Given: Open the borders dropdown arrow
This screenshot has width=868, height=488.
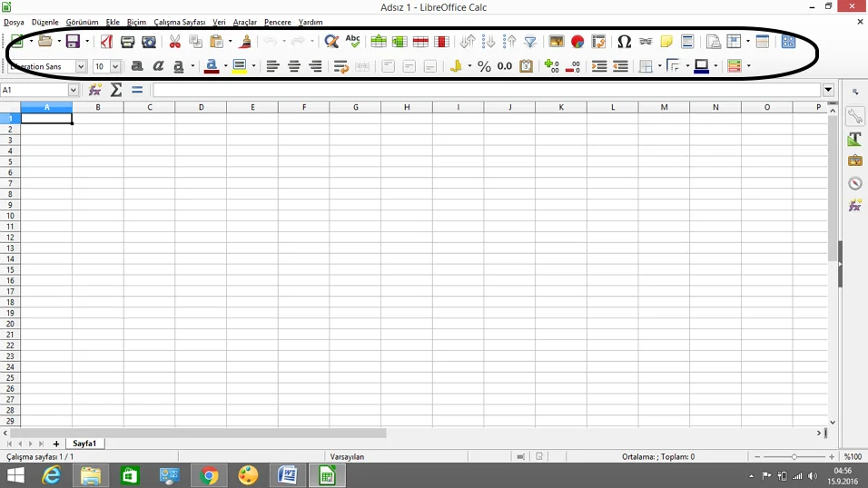Looking at the screenshot, I should click(660, 66).
